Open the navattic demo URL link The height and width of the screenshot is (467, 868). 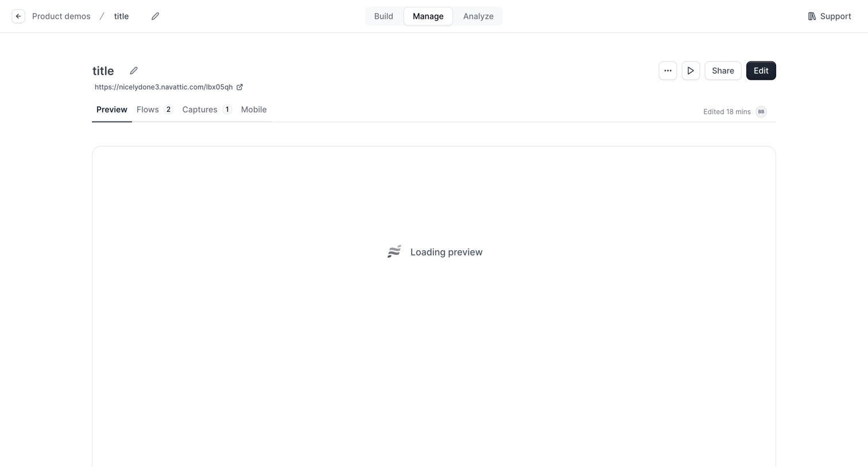164,87
